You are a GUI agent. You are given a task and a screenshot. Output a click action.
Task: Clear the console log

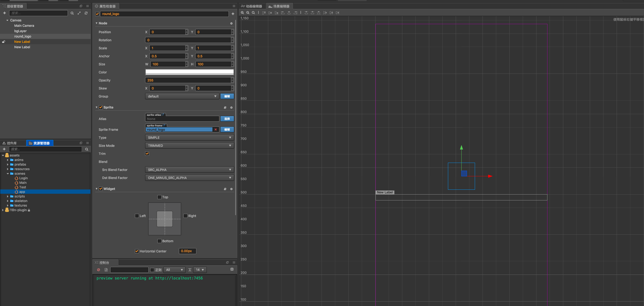point(98,270)
